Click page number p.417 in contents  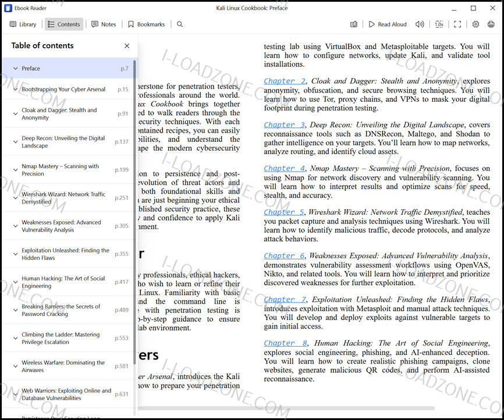pos(122,282)
